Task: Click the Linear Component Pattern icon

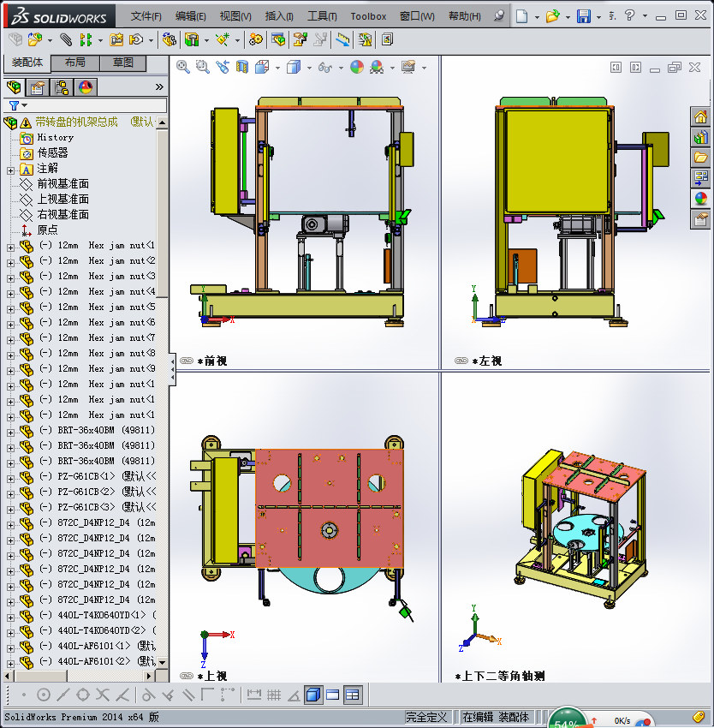Action: pos(86,40)
